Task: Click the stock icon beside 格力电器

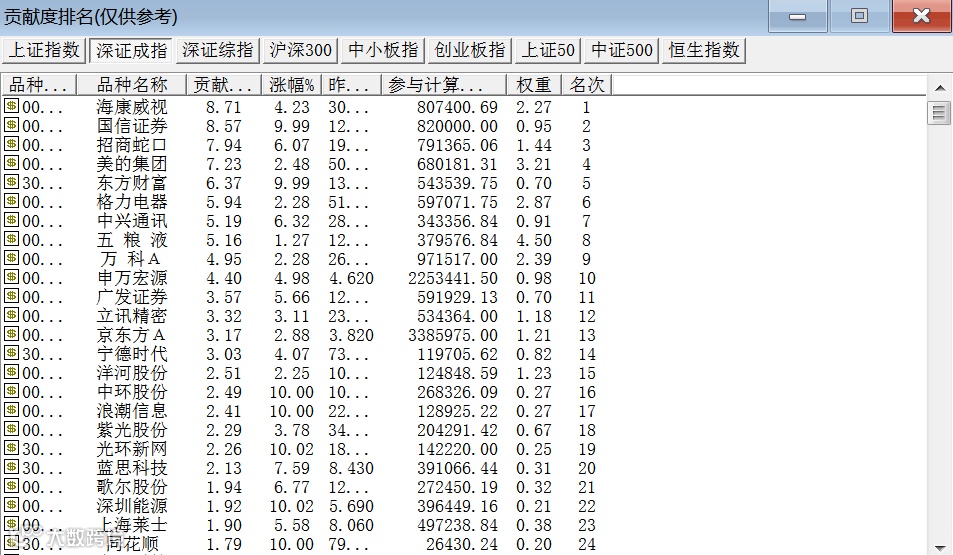Action: [12, 201]
